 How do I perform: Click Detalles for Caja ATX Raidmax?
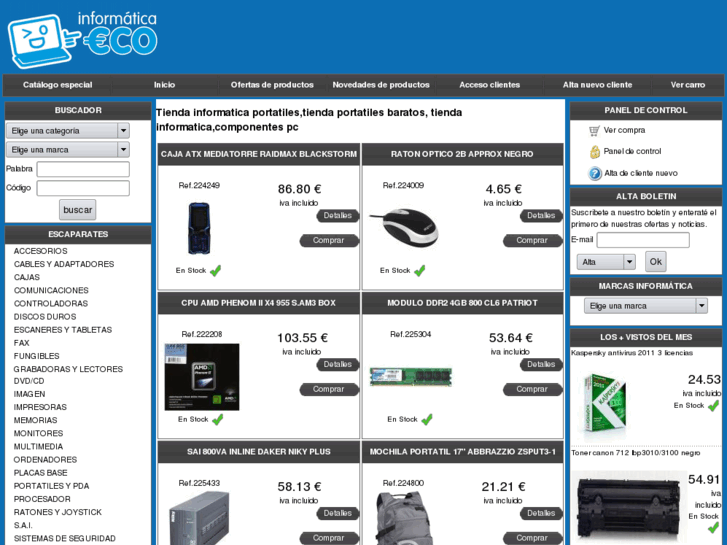(x=338, y=216)
